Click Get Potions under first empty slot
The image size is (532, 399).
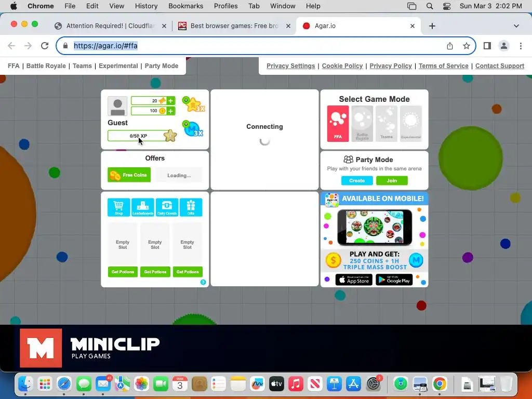click(123, 272)
